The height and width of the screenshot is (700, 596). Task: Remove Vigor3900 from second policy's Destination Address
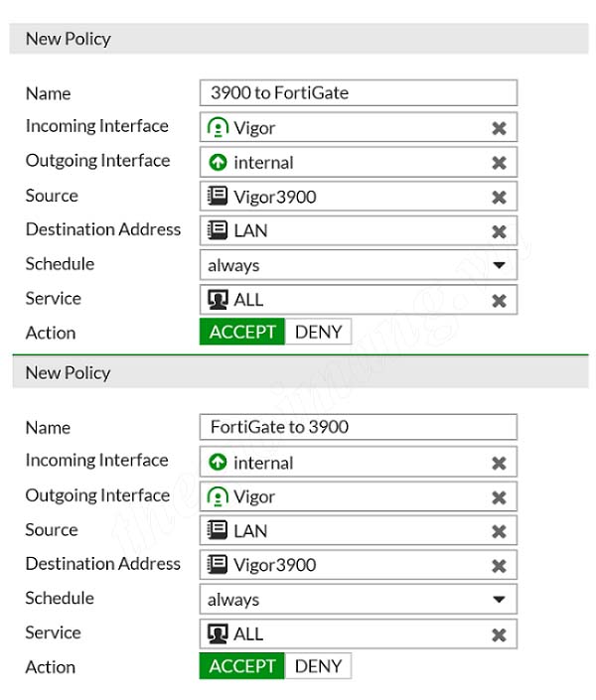[499, 566]
